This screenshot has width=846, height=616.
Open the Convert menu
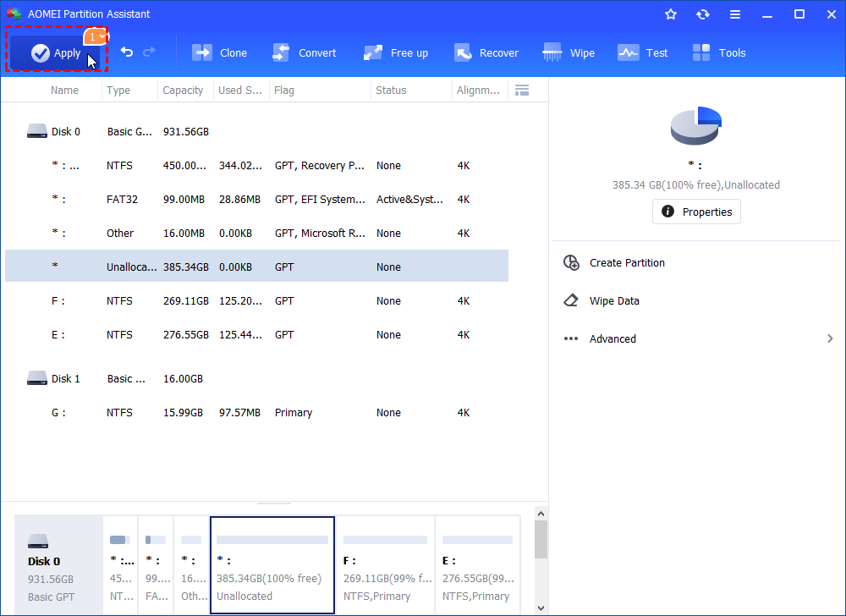point(305,52)
